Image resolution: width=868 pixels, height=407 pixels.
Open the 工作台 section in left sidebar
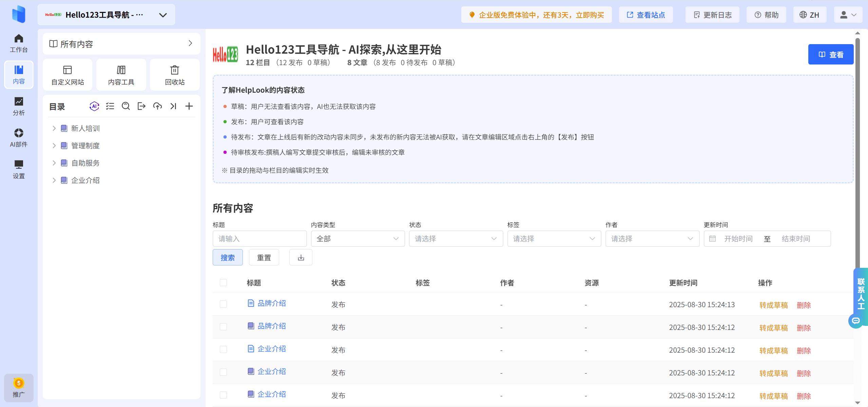18,43
